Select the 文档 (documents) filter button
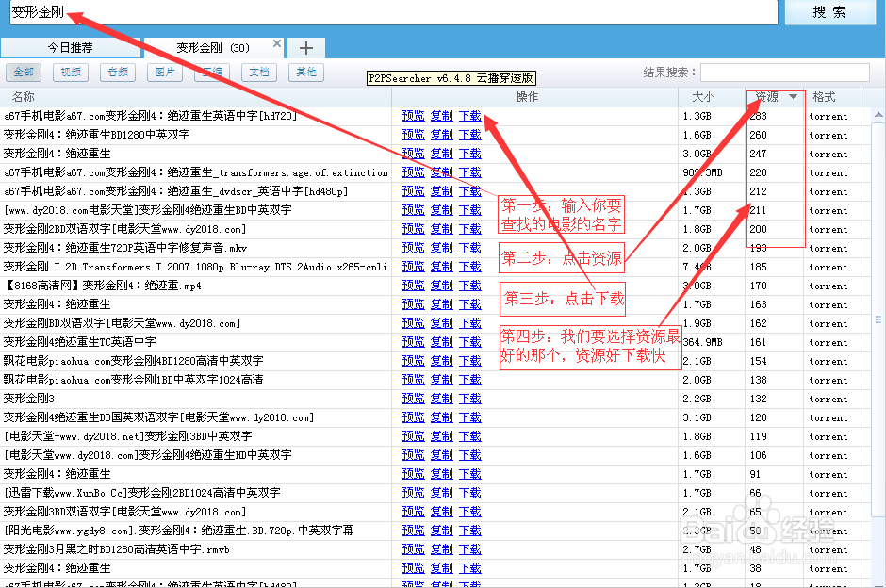Image resolution: width=886 pixels, height=588 pixels. click(x=258, y=72)
